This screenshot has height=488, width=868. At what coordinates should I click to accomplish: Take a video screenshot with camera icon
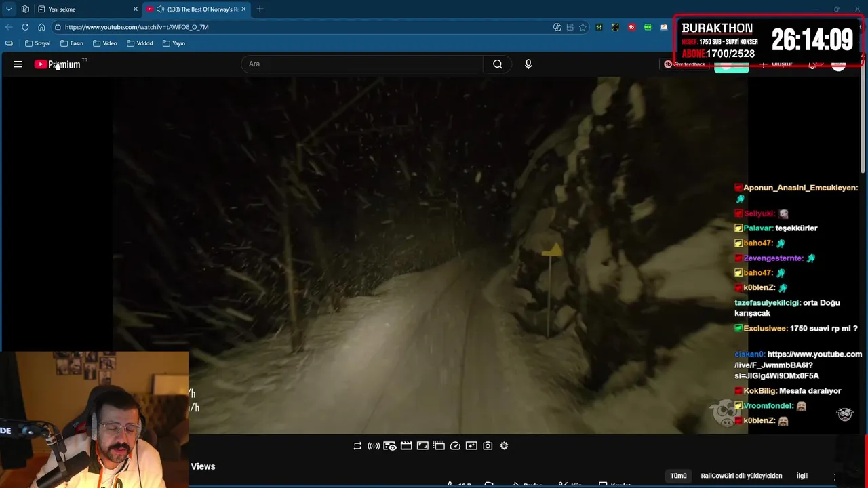[x=488, y=446]
